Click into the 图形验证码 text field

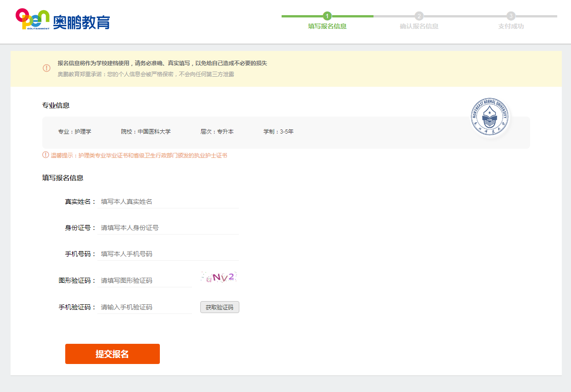point(145,280)
